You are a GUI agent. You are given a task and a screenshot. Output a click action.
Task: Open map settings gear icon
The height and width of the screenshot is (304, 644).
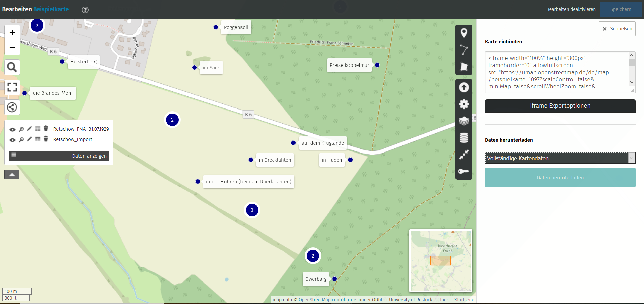coord(464,104)
